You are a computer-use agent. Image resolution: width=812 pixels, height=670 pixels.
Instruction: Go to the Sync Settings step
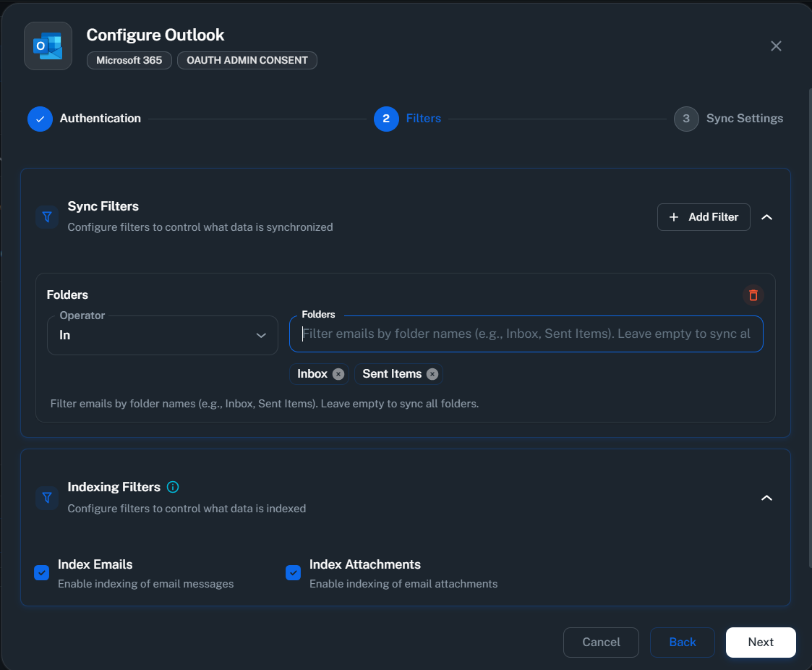click(x=745, y=118)
